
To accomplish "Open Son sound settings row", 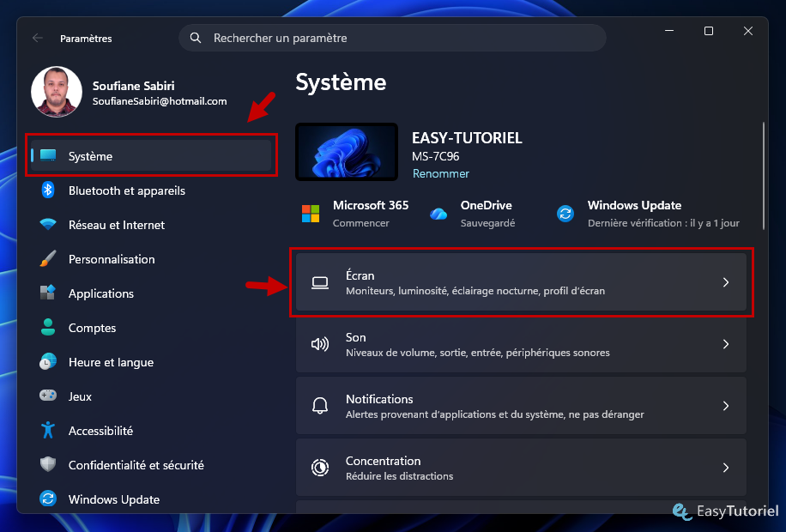I will [521, 344].
